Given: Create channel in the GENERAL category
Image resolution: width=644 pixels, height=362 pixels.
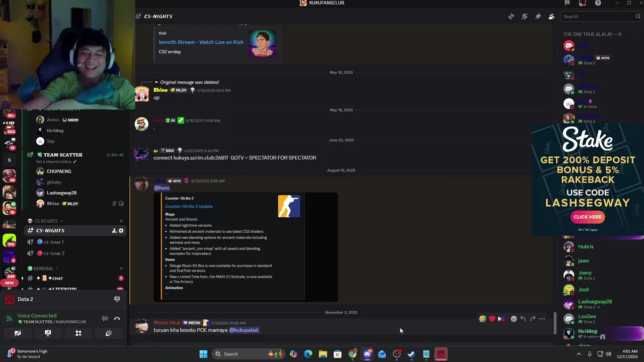Looking at the screenshot, I should click(x=121, y=268).
